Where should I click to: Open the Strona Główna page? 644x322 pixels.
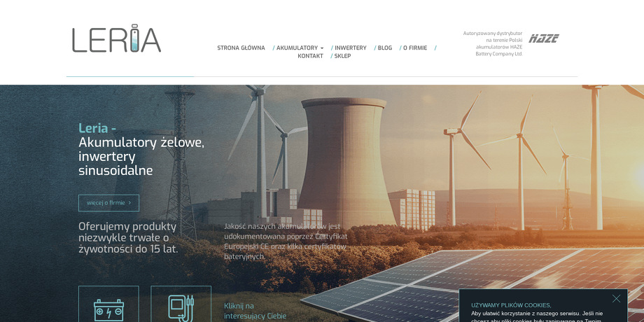point(241,48)
